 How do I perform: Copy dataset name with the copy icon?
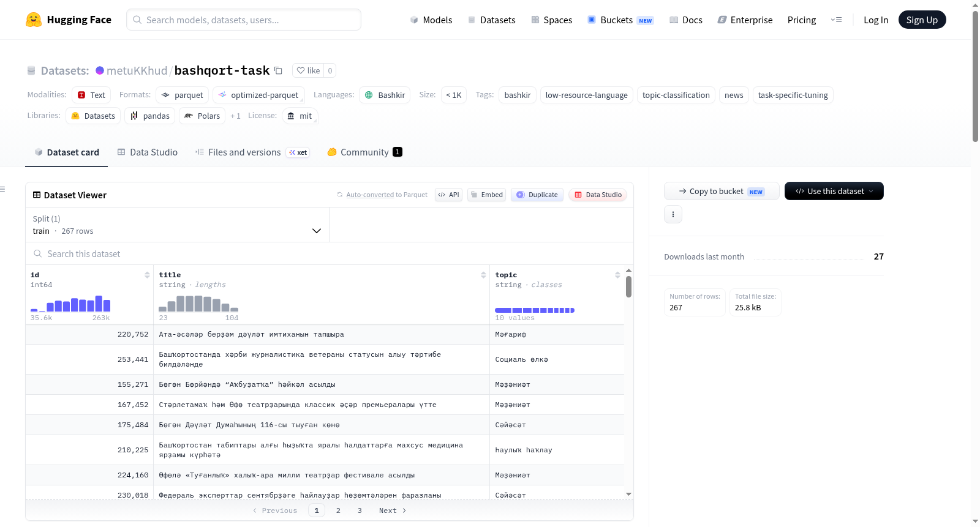tap(278, 70)
